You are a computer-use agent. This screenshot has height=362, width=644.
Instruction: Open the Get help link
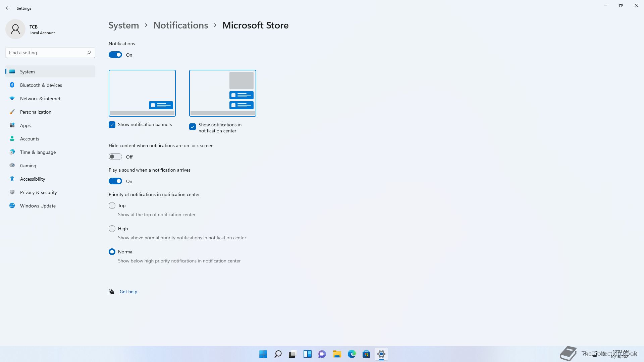coord(128,292)
